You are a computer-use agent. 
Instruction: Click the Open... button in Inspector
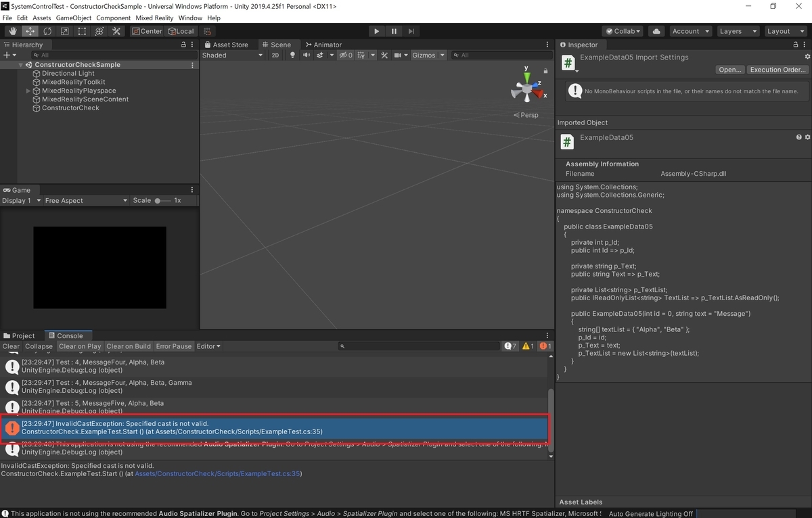[730, 70]
